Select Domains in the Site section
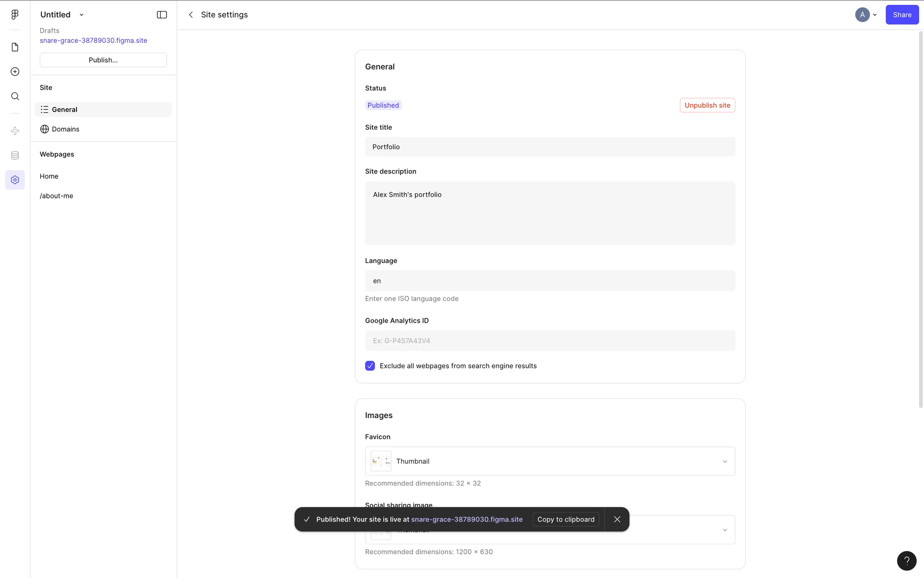This screenshot has height=578, width=924. pyautogui.click(x=65, y=129)
